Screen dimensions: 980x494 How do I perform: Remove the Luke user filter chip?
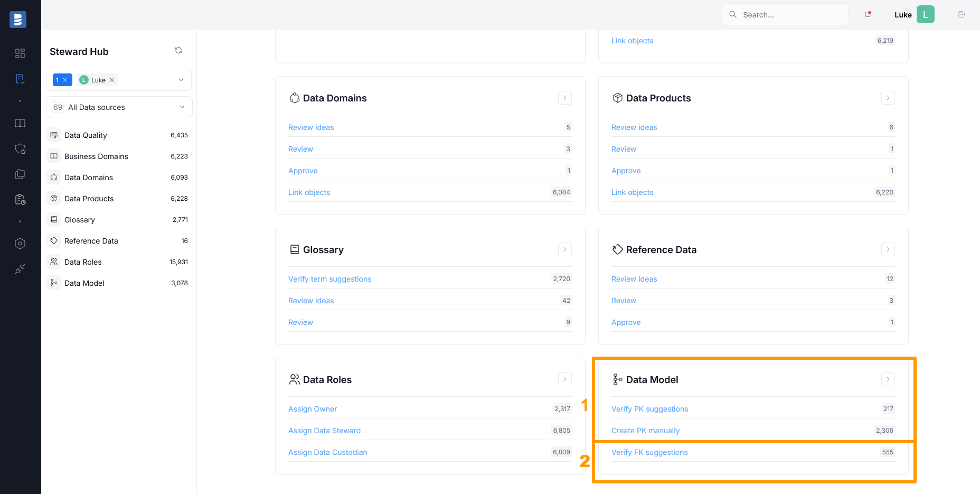(x=112, y=80)
